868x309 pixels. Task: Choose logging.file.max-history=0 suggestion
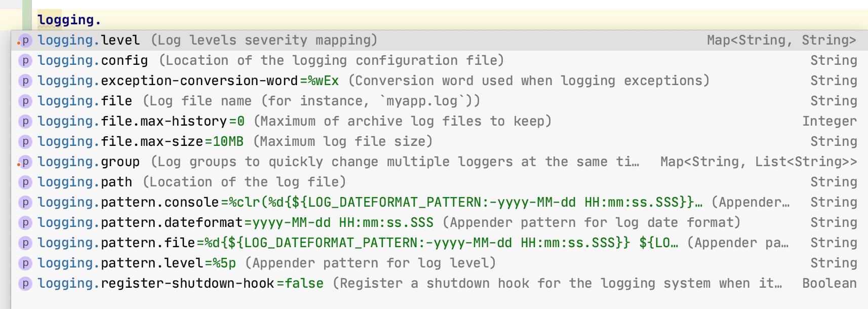coord(439,121)
